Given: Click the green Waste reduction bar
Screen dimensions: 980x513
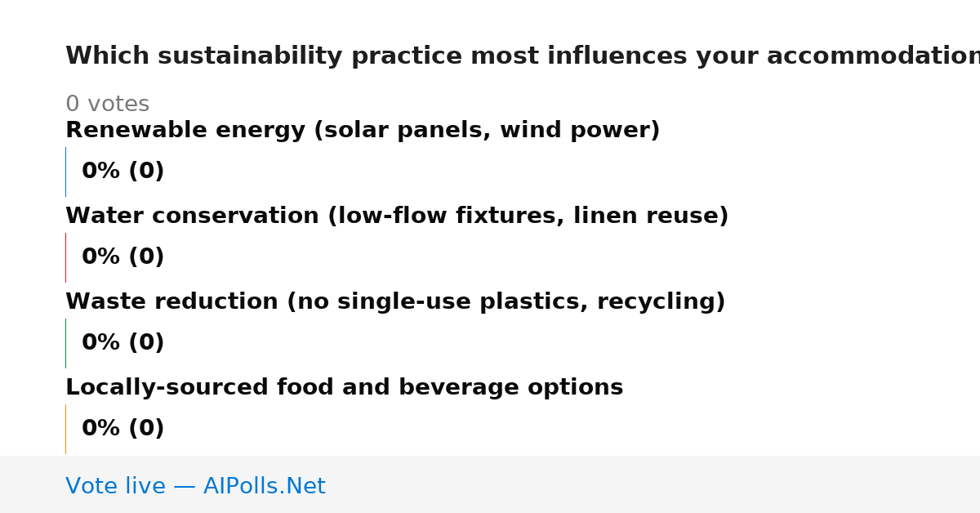Looking at the screenshot, I should (65, 343).
